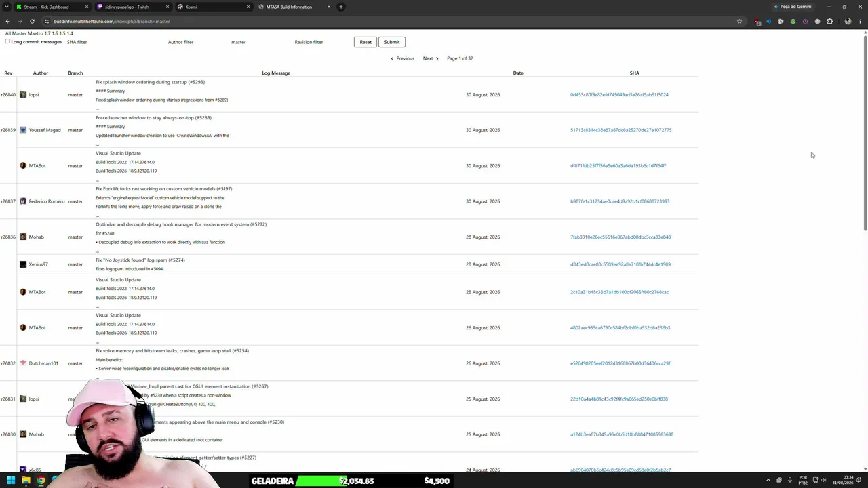Close the Stream - Kick Dashboard tab
This screenshot has height=488, width=868.
(x=87, y=7)
